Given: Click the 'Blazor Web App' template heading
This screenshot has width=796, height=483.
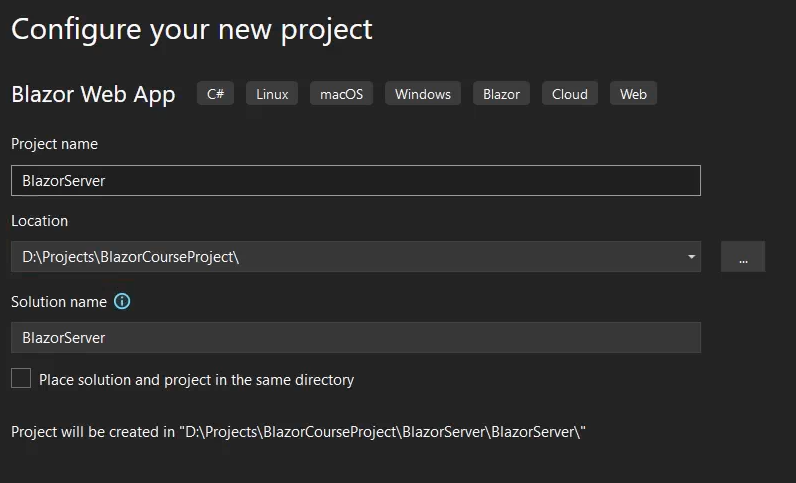Looking at the screenshot, I should pos(93,94).
